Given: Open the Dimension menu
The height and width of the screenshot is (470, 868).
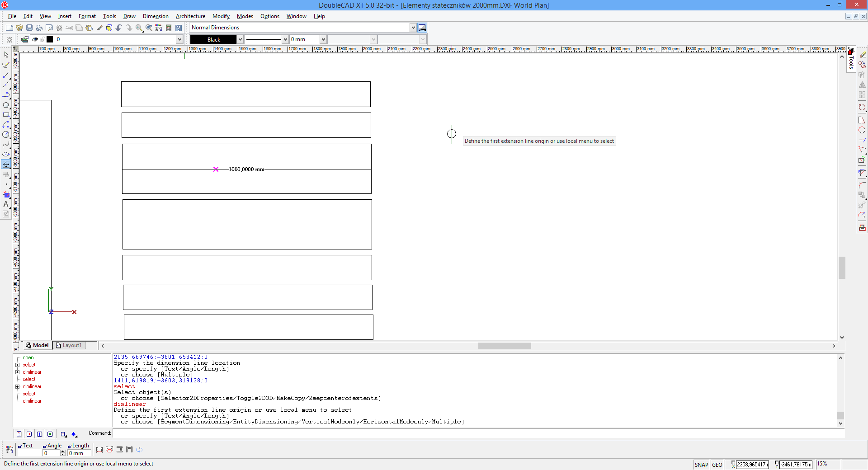Looking at the screenshot, I should coord(156,16).
